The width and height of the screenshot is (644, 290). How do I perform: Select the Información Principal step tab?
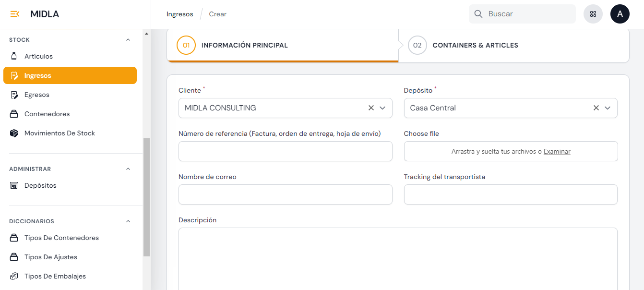(x=244, y=45)
